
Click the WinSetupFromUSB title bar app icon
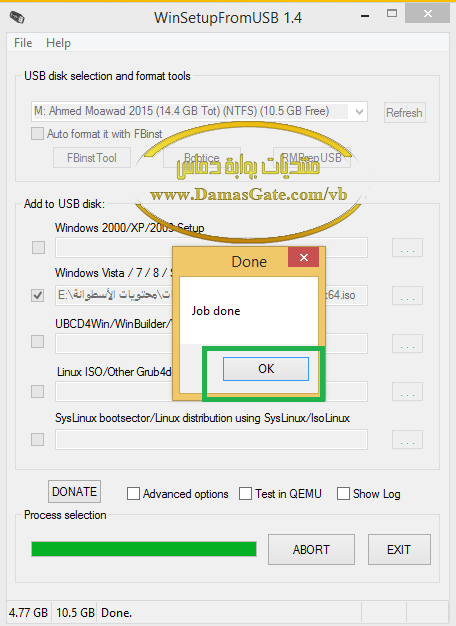tap(17, 18)
